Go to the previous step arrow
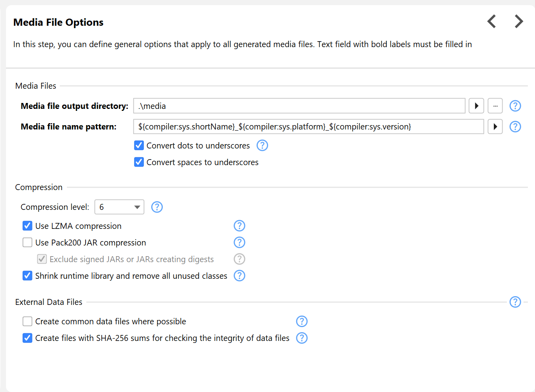 pos(491,21)
